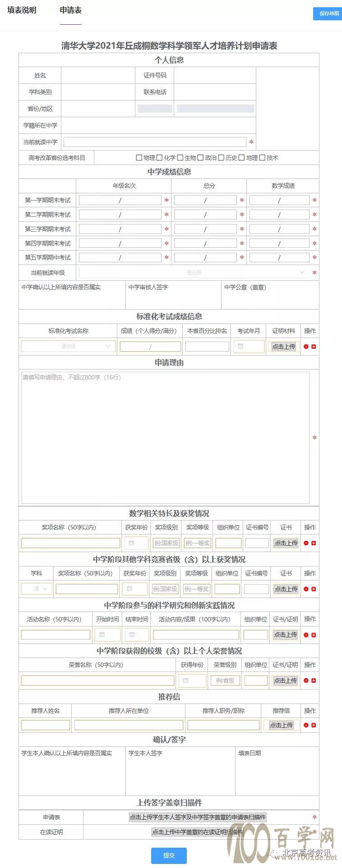The image size is (342, 868).
Task: Select the 政治 checkbox
Action: coord(200,158)
